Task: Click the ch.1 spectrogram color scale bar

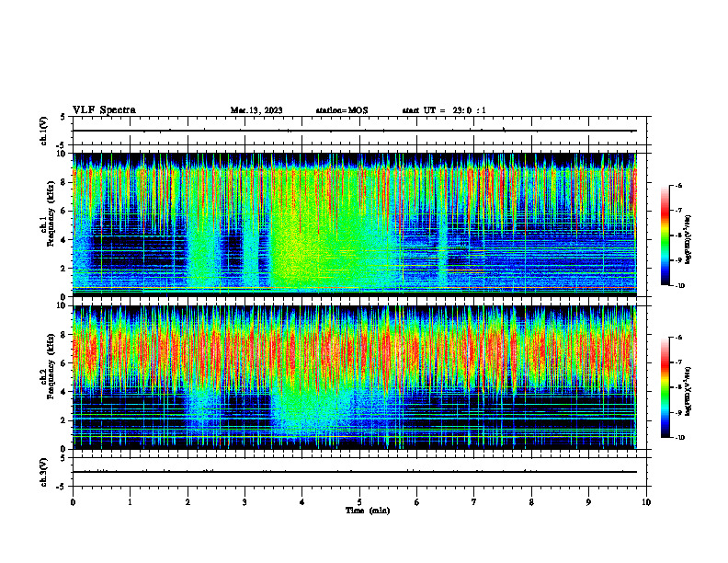Action: pos(665,236)
